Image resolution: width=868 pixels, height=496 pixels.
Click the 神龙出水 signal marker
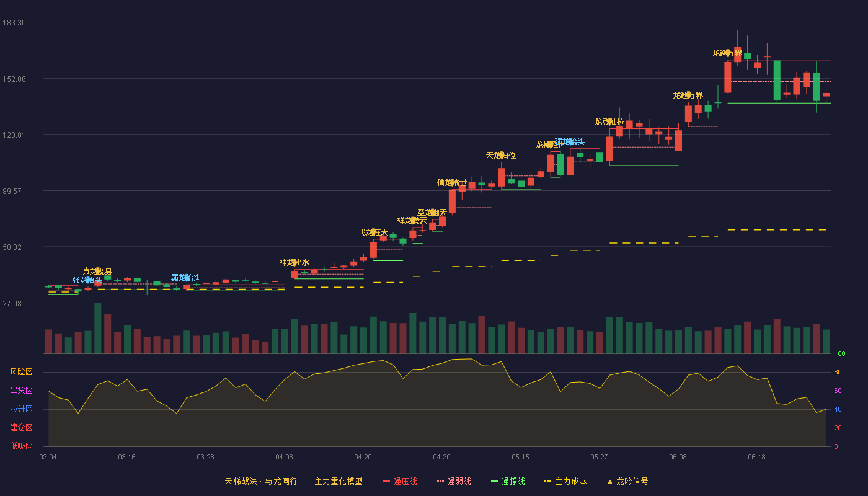coord(294,262)
